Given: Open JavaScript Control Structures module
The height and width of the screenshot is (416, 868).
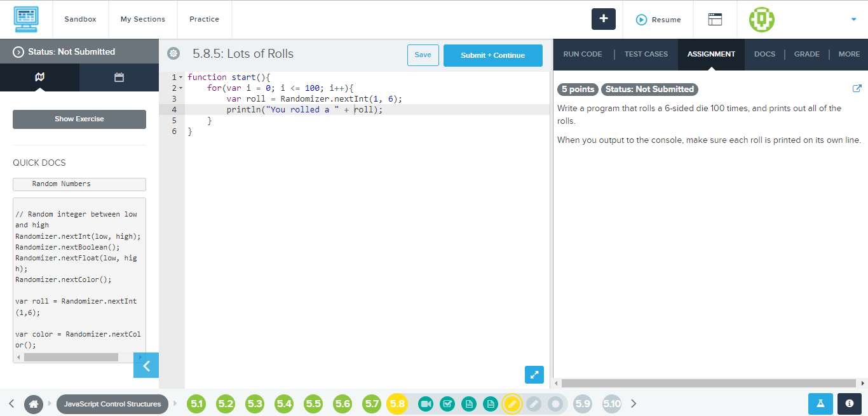Looking at the screenshot, I should 112,404.
